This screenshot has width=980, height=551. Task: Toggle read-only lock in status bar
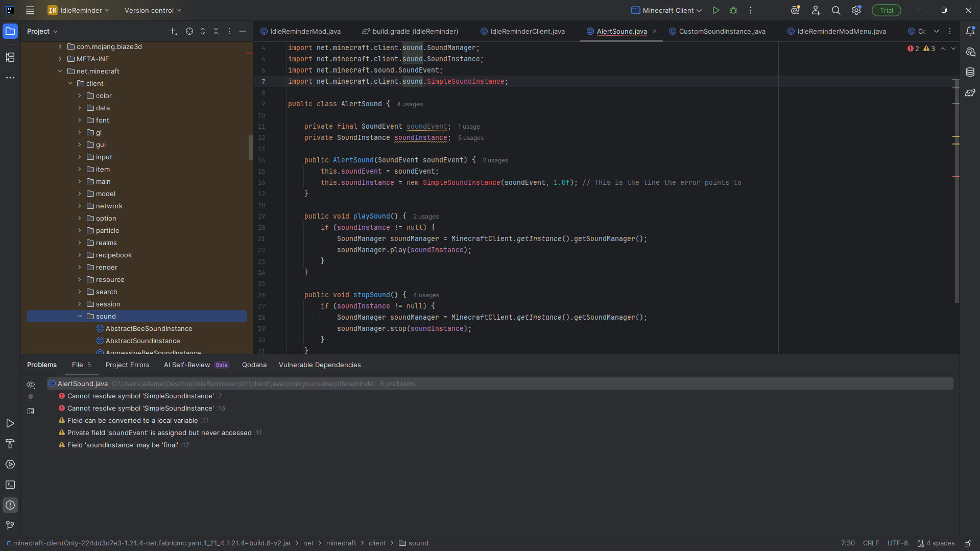tap(968, 543)
